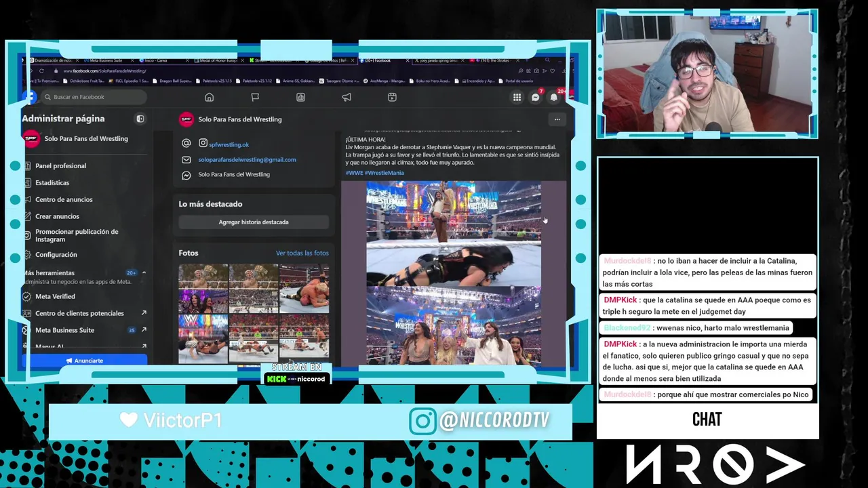Open the middle post image of fallen wrestler
Viewport: 868px width, 488px height.
(454, 265)
